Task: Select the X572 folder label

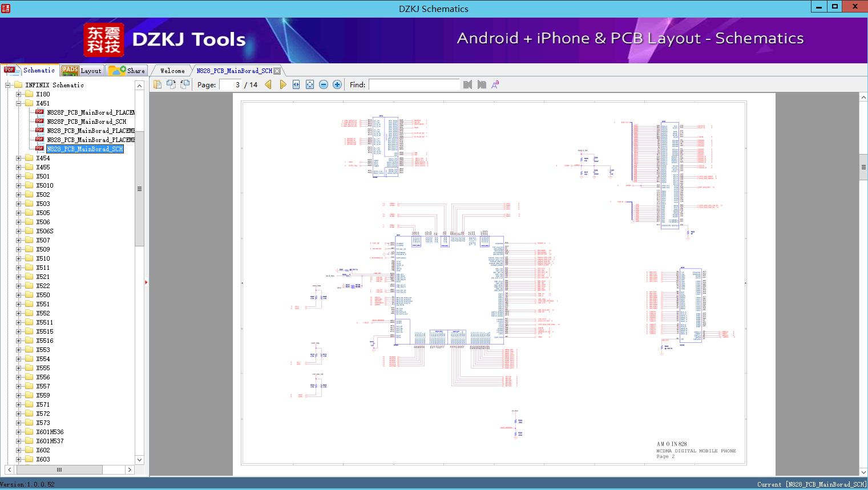Action: click(43, 414)
